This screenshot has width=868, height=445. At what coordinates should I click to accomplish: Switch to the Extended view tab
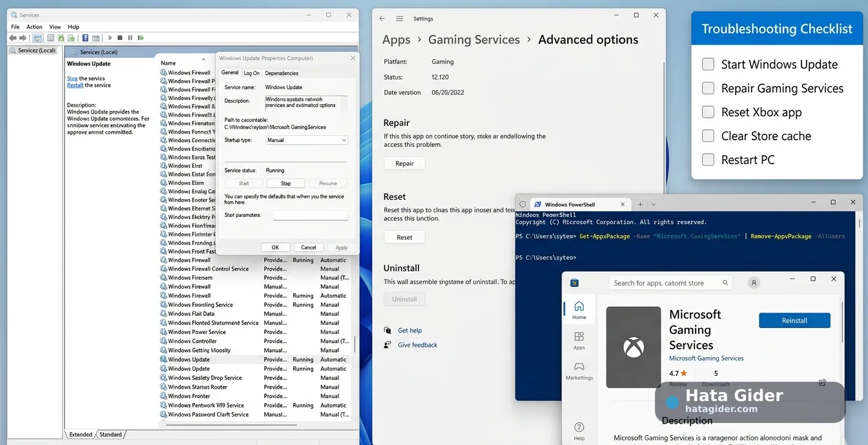coord(81,435)
